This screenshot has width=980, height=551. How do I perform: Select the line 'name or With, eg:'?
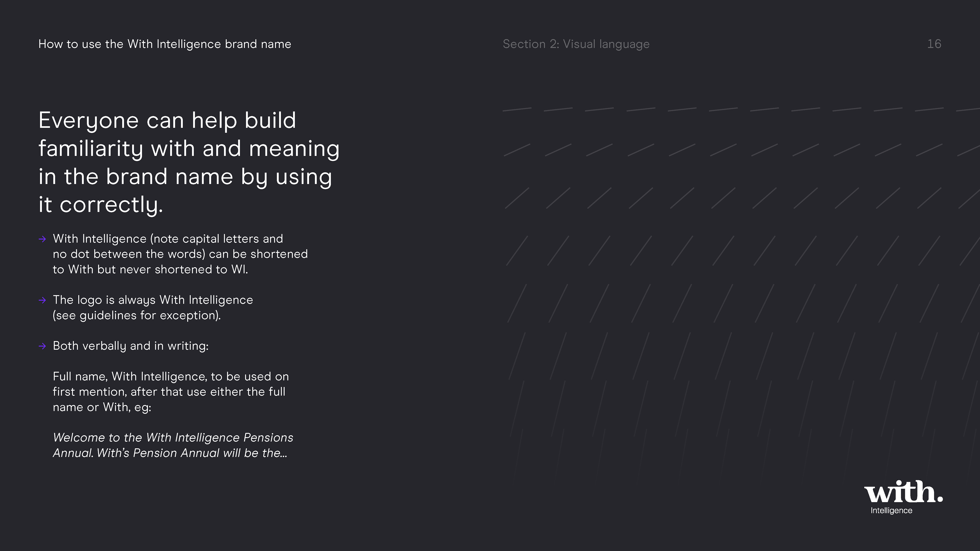point(102,407)
